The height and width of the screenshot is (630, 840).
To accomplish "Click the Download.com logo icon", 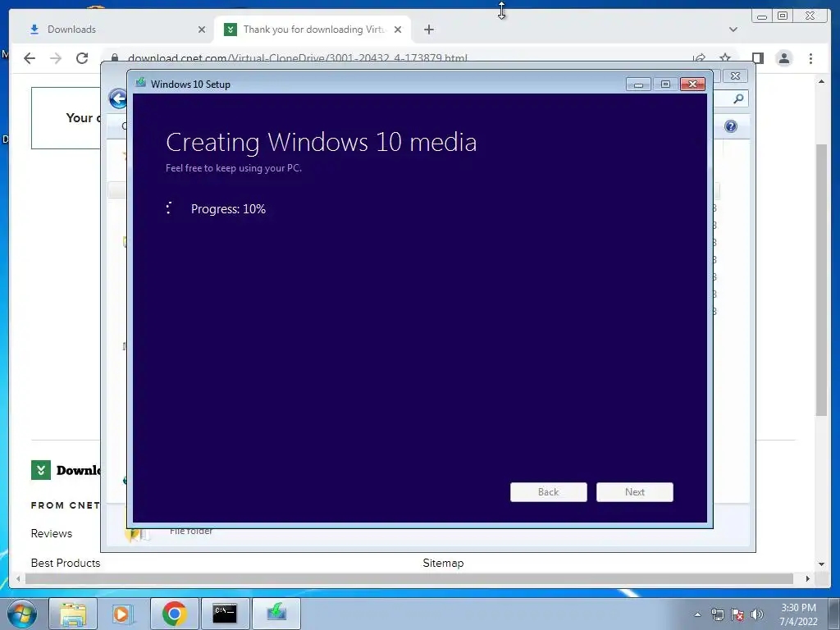I will click(x=41, y=470).
